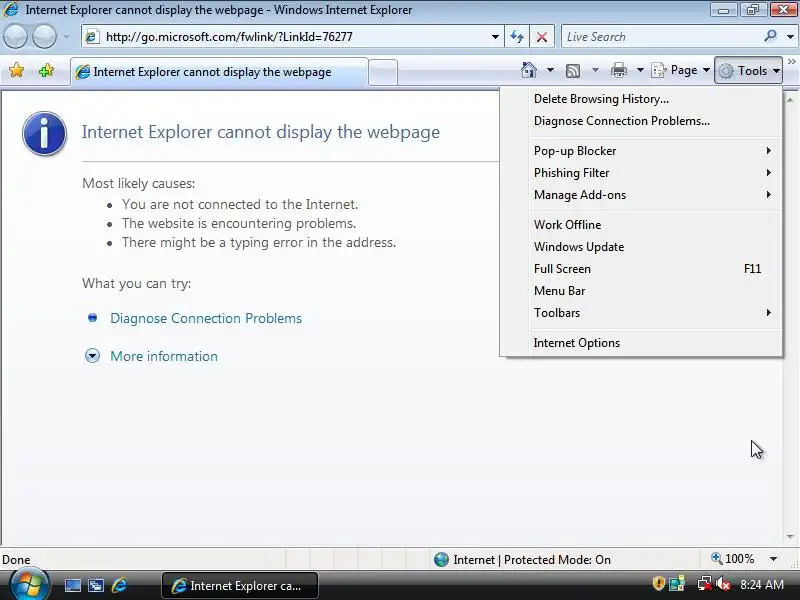The height and width of the screenshot is (600, 800).
Task: Click the address bar page icon
Action: 92,37
